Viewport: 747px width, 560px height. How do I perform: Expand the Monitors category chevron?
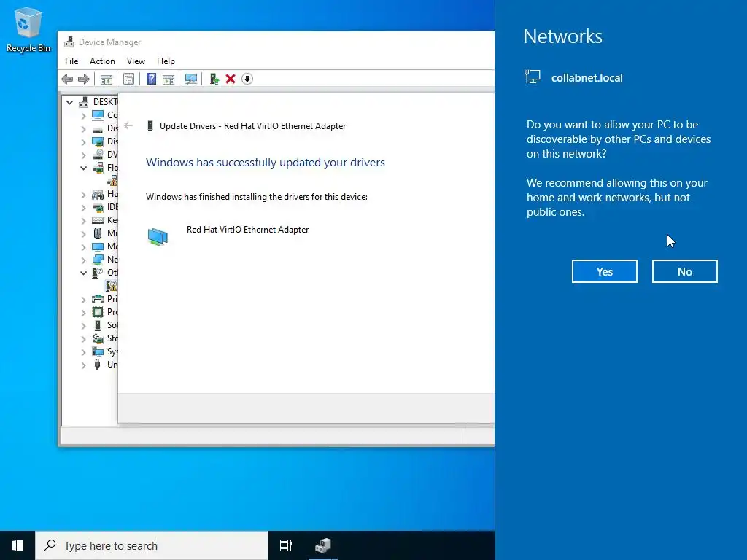83,246
